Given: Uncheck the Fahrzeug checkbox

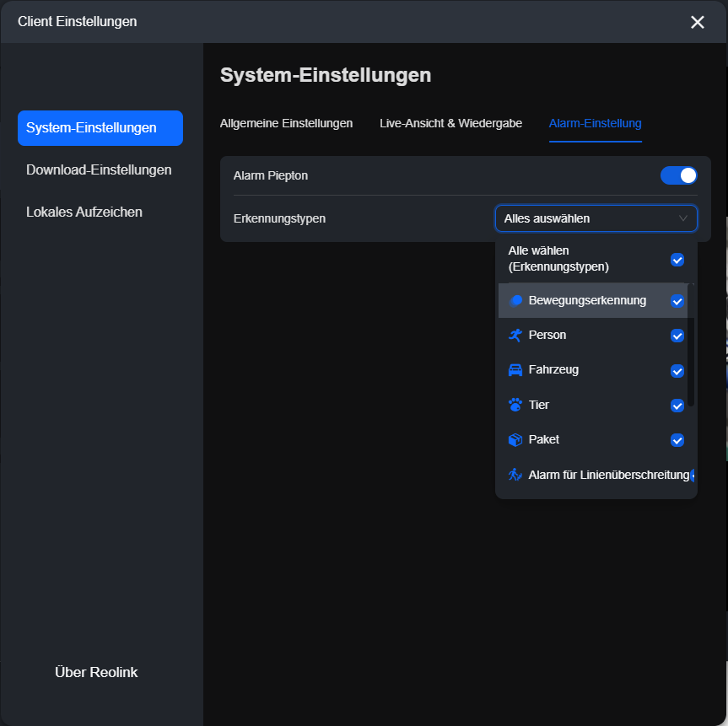Looking at the screenshot, I should pos(677,370).
